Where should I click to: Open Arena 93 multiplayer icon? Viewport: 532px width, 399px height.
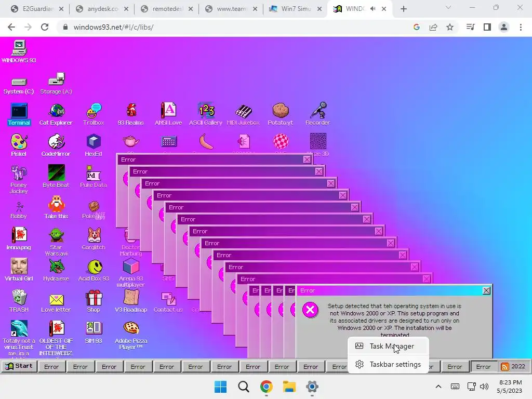pyautogui.click(x=131, y=273)
